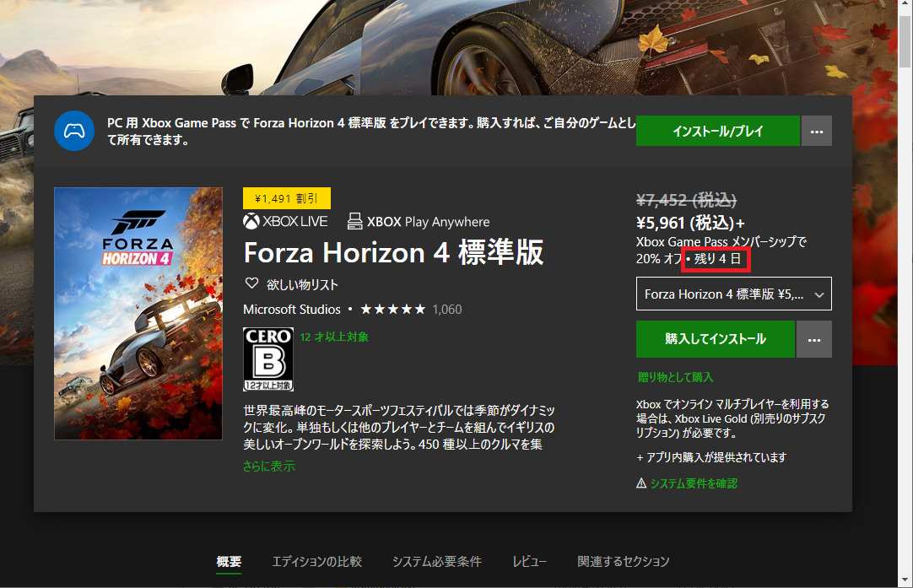913x588 pixels.
Task: Click the 購入してインストール button
Action: click(x=715, y=339)
